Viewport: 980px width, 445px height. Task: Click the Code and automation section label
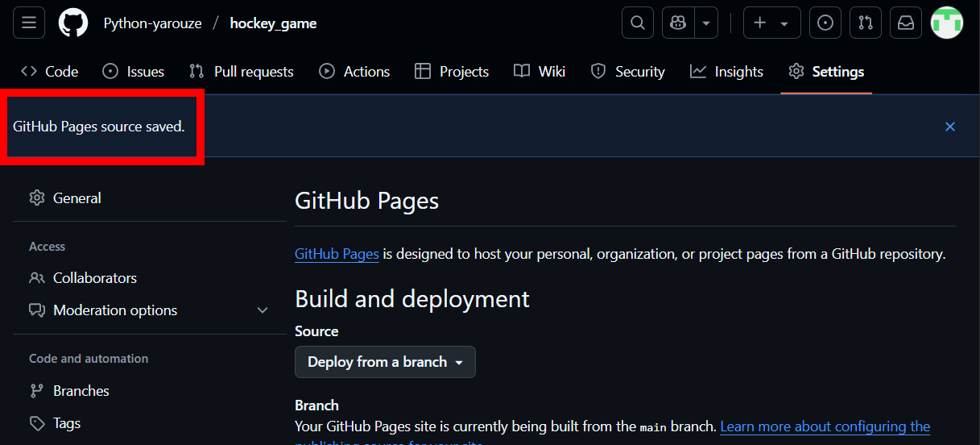click(89, 359)
